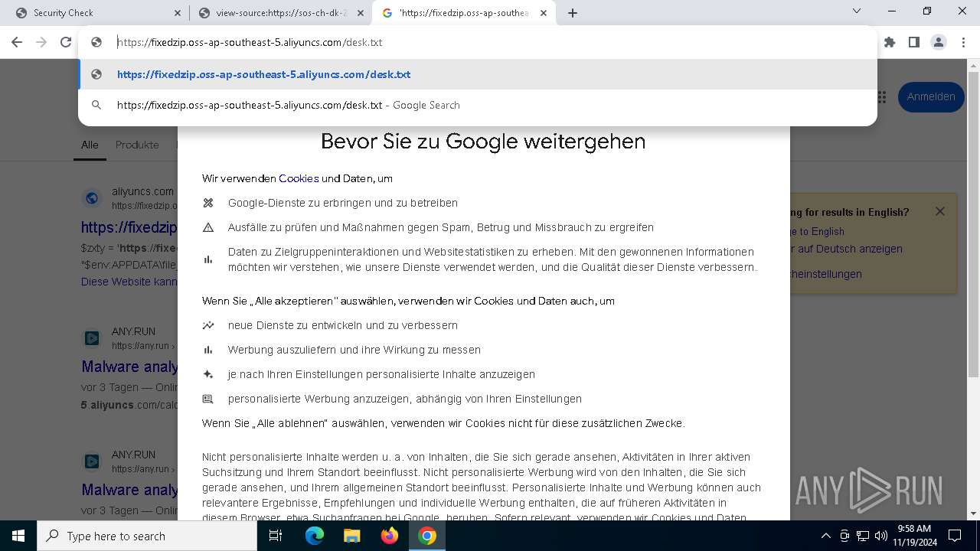The image size is (980, 551).
Task: Click the 'to English' language link
Action: (818, 231)
